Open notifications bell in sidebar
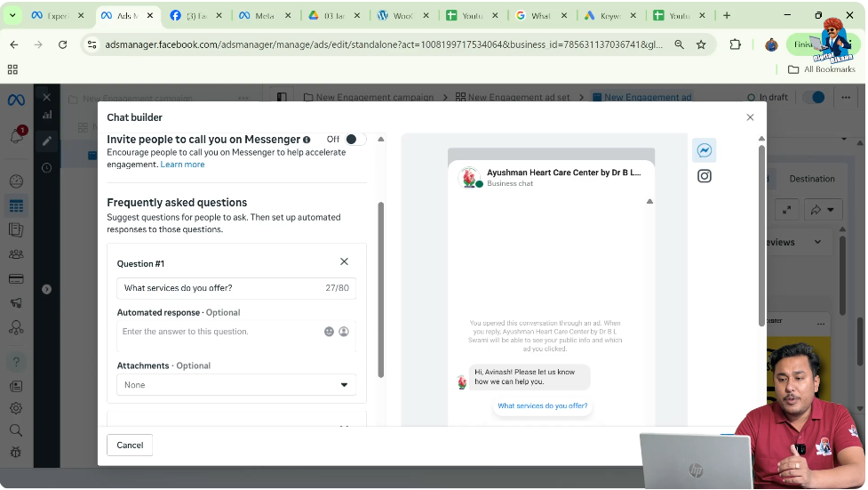Screen dimensions: 868x490 pyautogui.click(x=17, y=135)
